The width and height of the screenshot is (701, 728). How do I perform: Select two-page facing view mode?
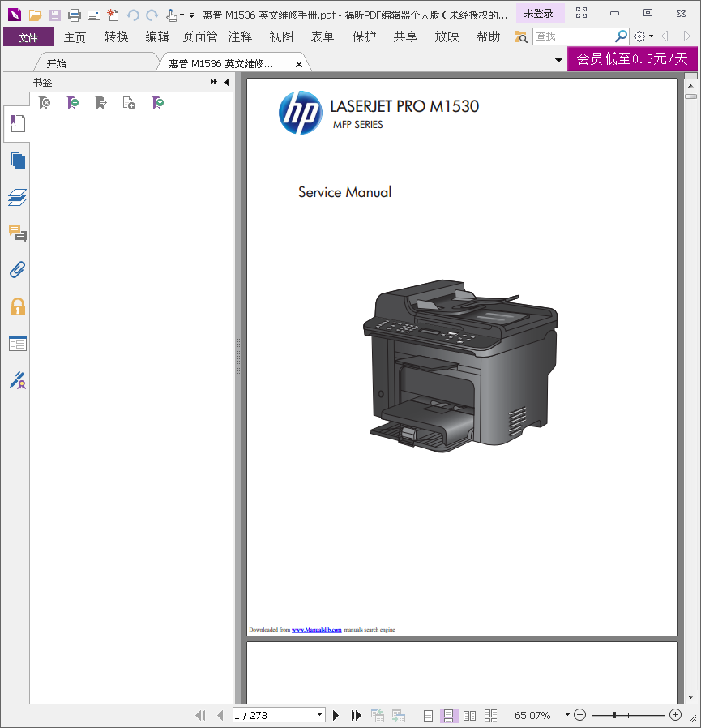[x=469, y=716]
